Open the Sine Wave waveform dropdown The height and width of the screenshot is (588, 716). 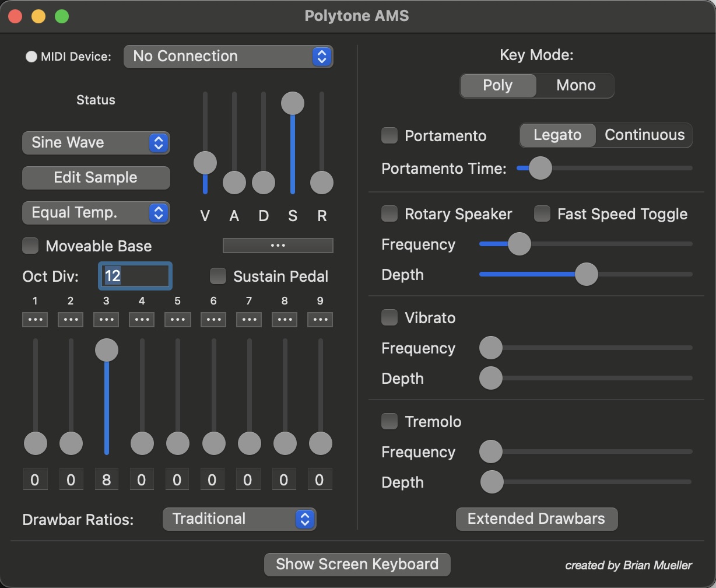pos(96,143)
